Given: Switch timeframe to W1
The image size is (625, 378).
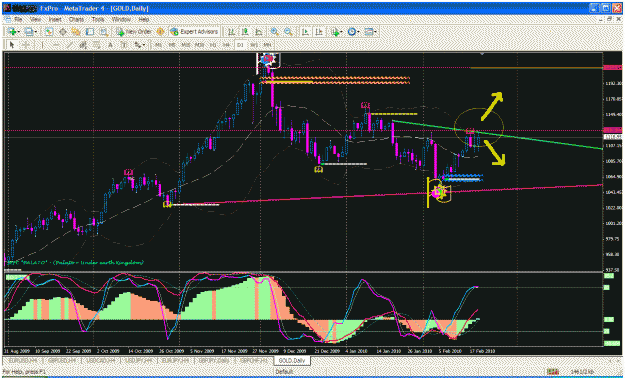Looking at the screenshot, I should click(x=254, y=45).
